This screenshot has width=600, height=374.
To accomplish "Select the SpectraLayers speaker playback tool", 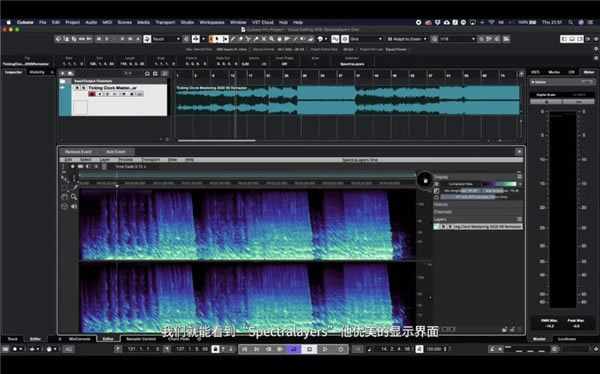I will [x=74, y=206].
